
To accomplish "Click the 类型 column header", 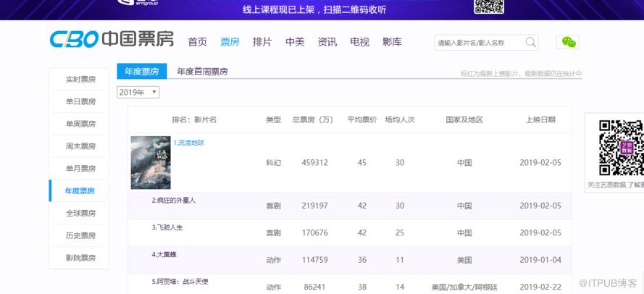I will [274, 120].
